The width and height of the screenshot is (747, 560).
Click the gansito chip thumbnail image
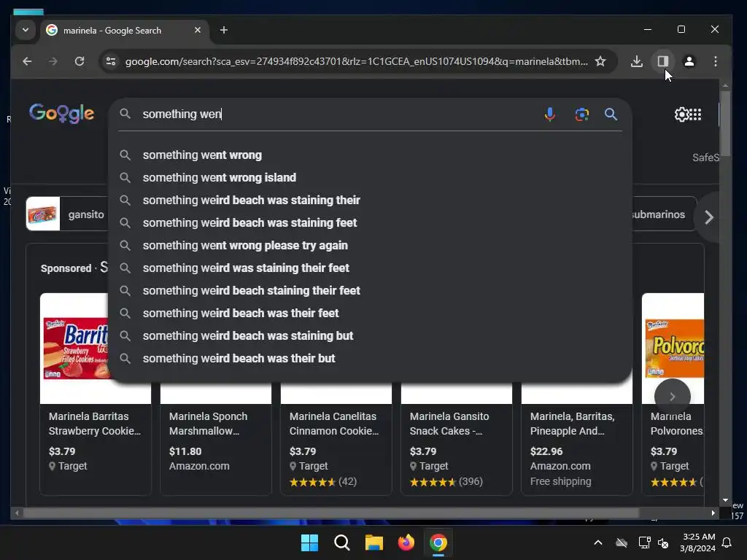click(x=43, y=214)
